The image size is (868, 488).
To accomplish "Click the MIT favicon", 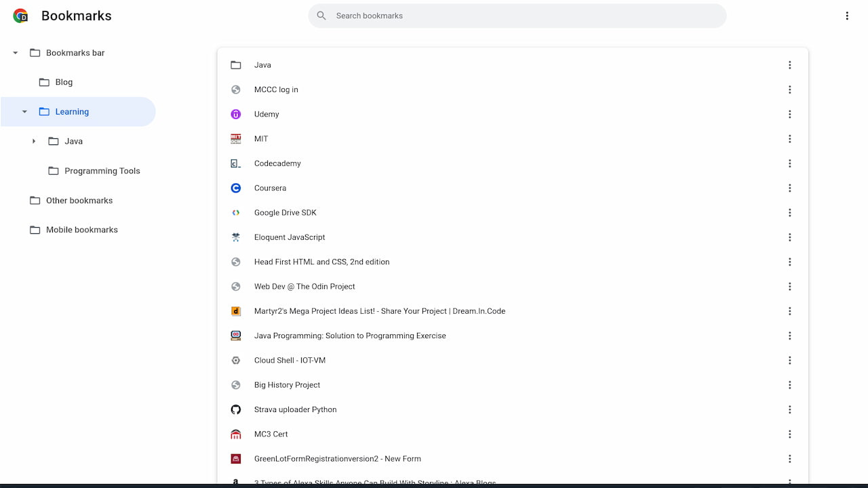I will (236, 139).
